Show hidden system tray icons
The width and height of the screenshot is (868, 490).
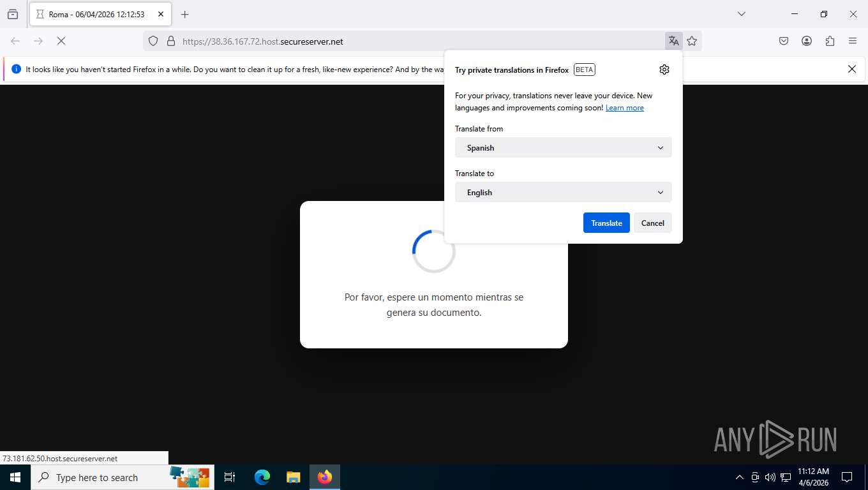coord(740,477)
